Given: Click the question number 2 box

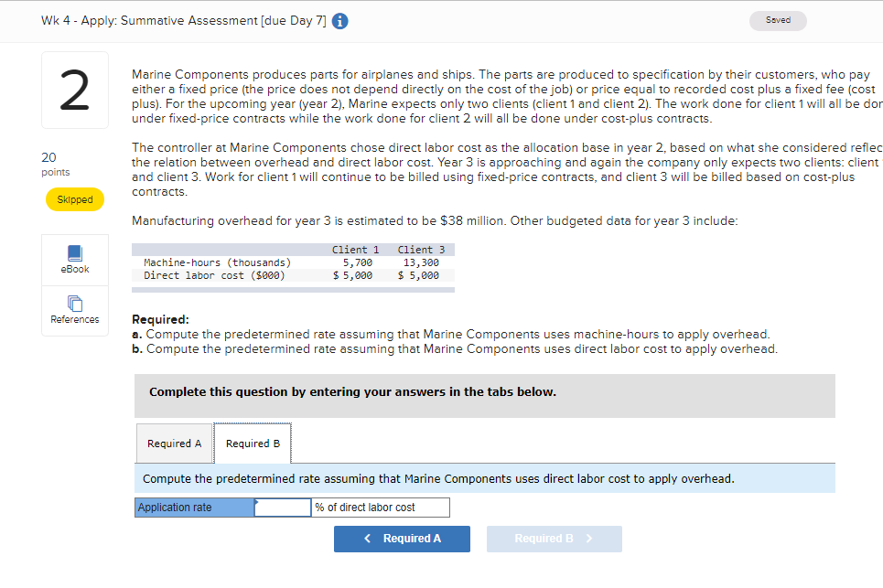Looking at the screenshot, I should [x=75, y=90].
